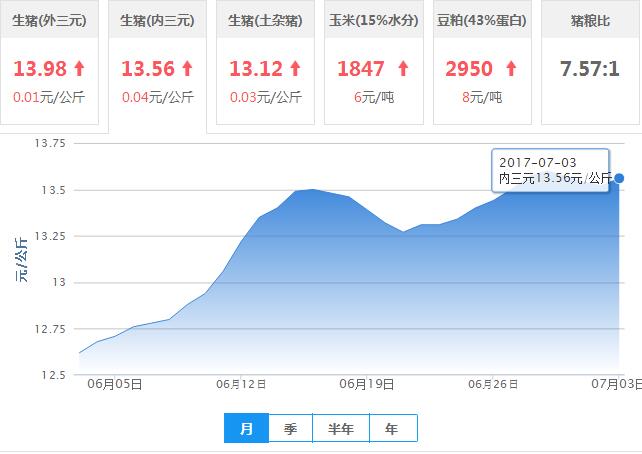The image size is (642, 454).
Task: Switch chart range to 半年
Action: tap(341, 428)
